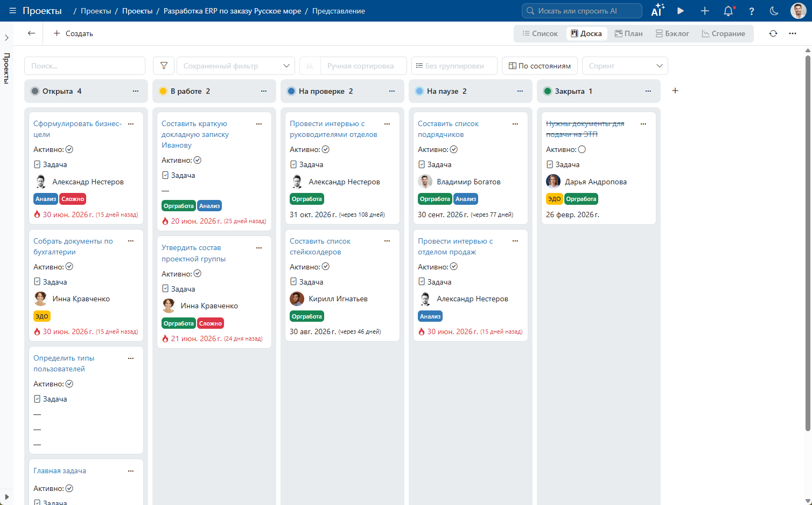This screenshot has height=505, width=812.
Task: Open the hamburger main menu
Action: click(13, 11)
